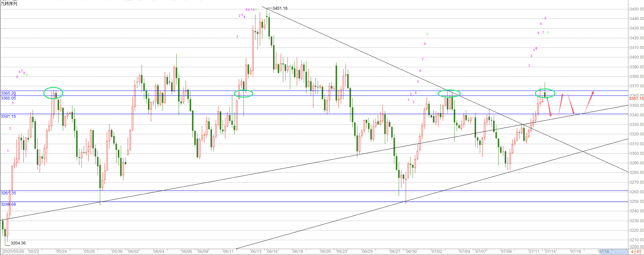Click the 3230.00 price axis label
The image size is (644, 255).
637,221
